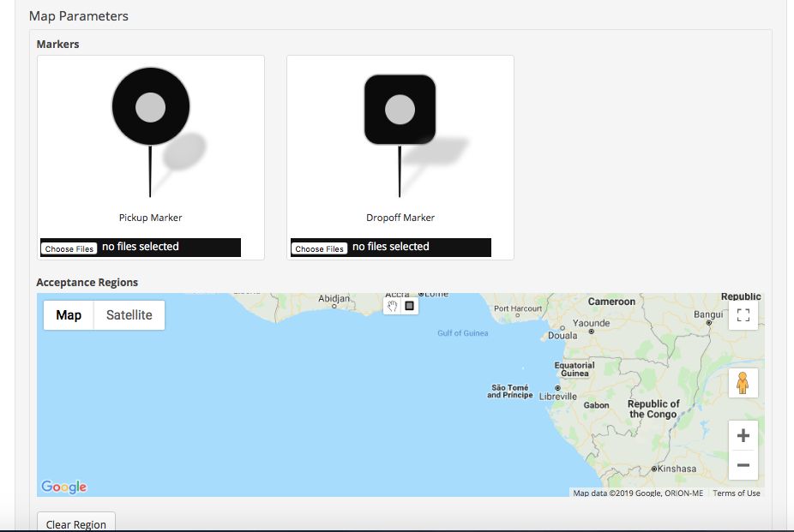Open the Terms of Use link
Viewport: 794px width, 532px height.
tap(737, 493)
